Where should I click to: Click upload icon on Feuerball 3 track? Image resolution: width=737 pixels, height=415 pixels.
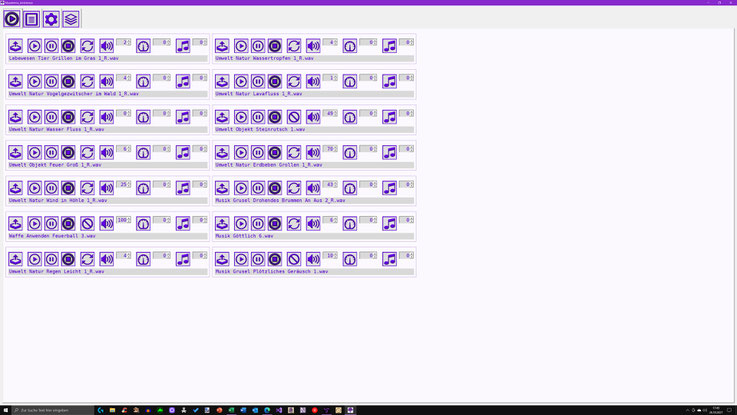(16, 224)
